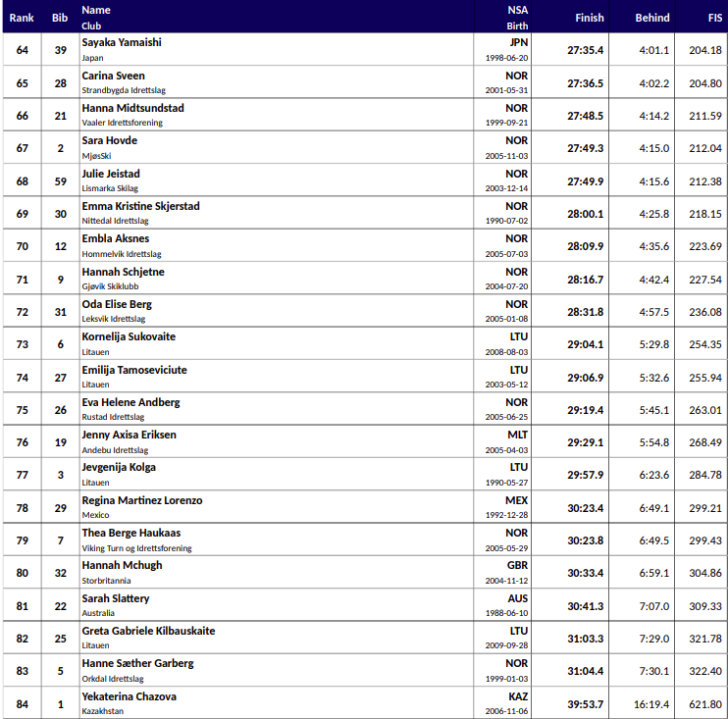Screen dimensions: 728x719
Task: Click the MLT nation code
Action: coord(517,435)
